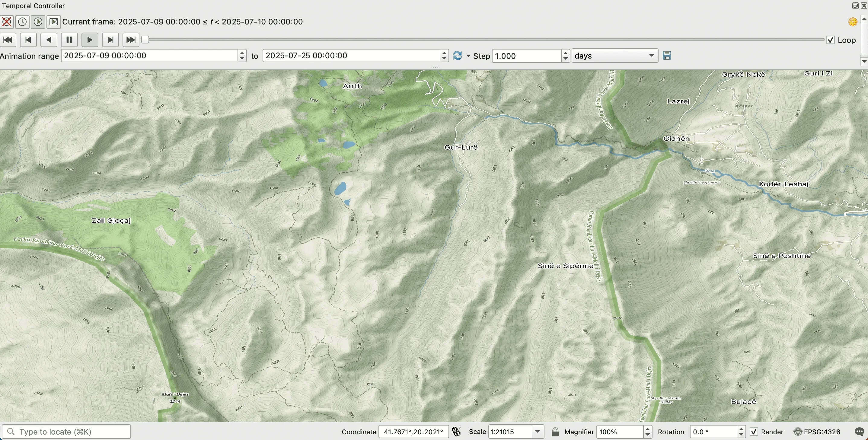Toggle the Render checkbox

click(754, 432)
